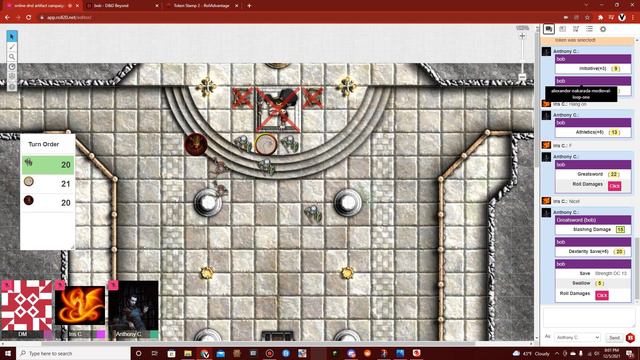This screenshot has width=640, height=360.
Task: Switch to the bob D&D Beyond browser tab
Action: click(x=122, y=6)
